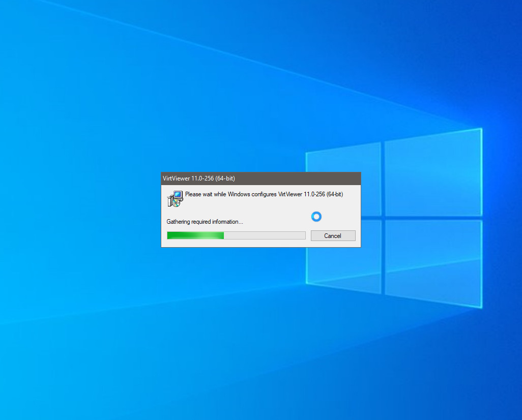The width and height of the screenshot is (522, 420).
Task: Click the installer computer and disc icon
Action: pyautogui.click(x=175, y=199)
